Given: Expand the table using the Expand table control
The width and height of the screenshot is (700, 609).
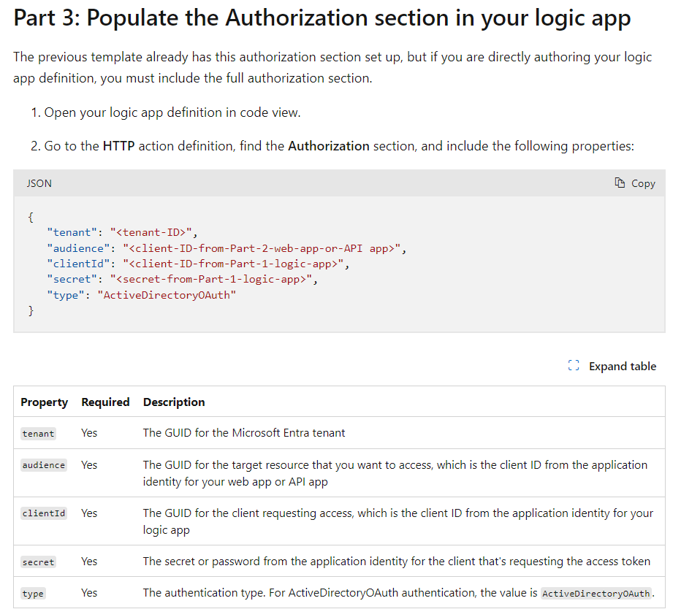Looking at the screenshot, I should 623,366.
